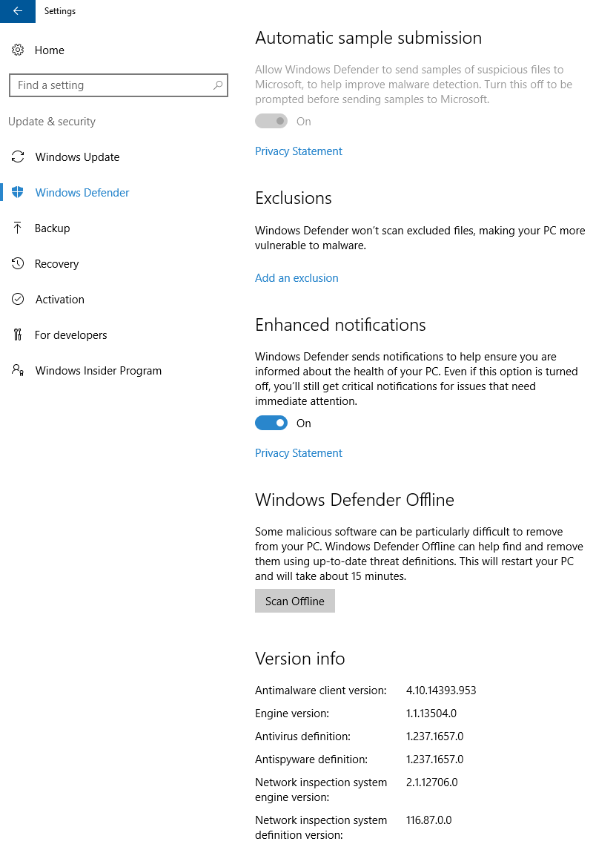Open Privacy Statement under Automatic sample submission

(x=299, y=151)
